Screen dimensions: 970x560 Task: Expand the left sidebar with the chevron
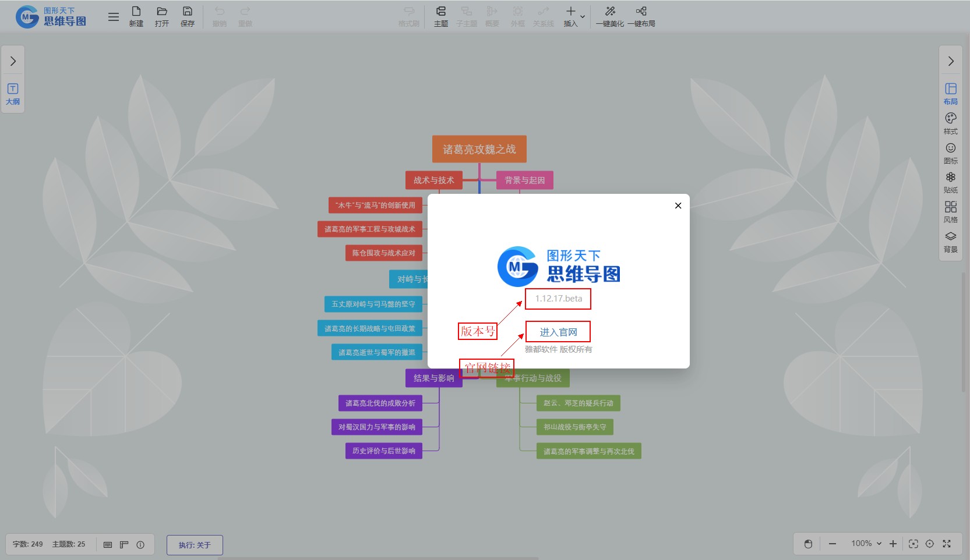point(13,61)
